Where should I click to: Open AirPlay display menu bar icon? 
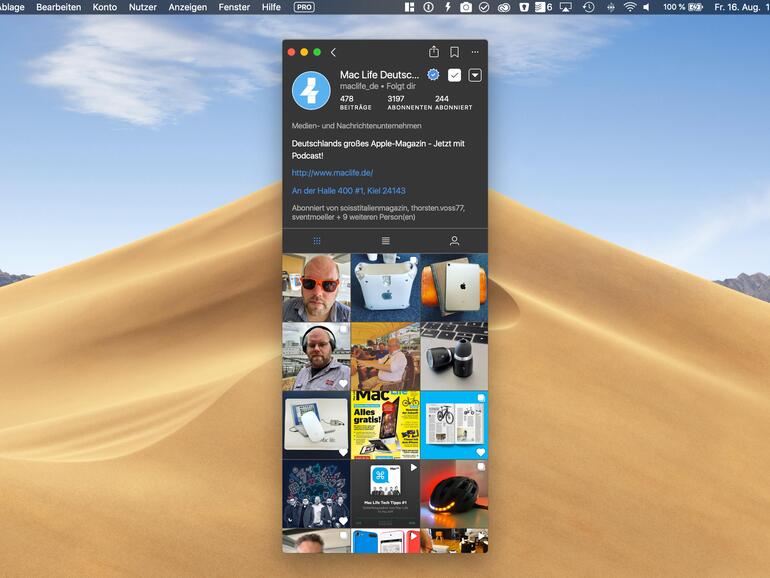566,7
